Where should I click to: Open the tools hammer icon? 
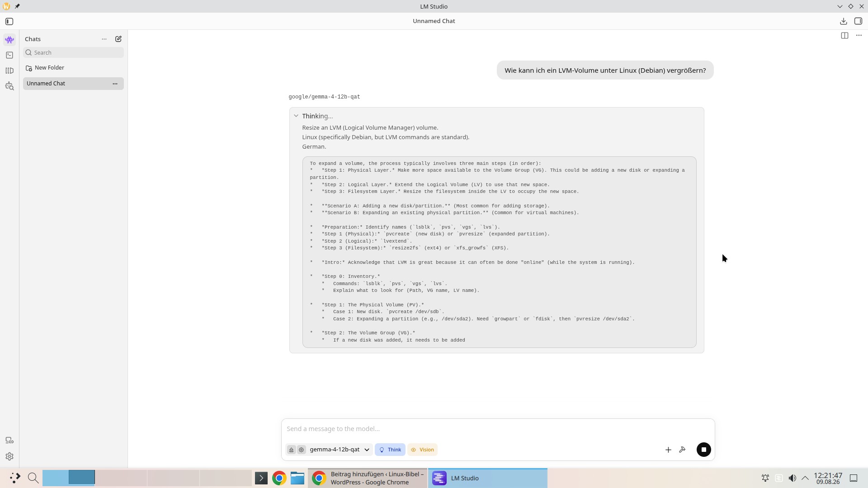pos(683,450)
